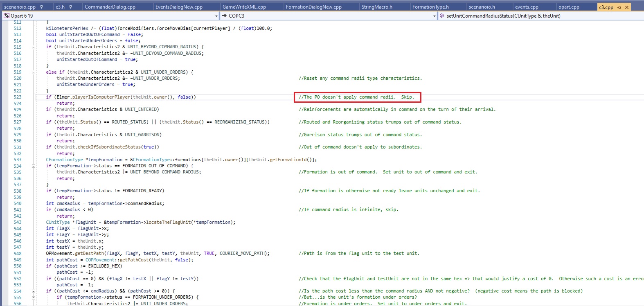644x306 pixels.
Task: Open the EventsDialogNew.cpp tab
Action: (179, 7)
